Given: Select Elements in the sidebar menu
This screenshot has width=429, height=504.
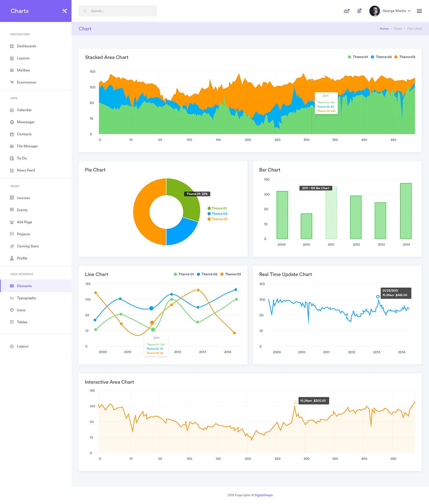Looking at the screenshot, I should [x=25, y=286].
